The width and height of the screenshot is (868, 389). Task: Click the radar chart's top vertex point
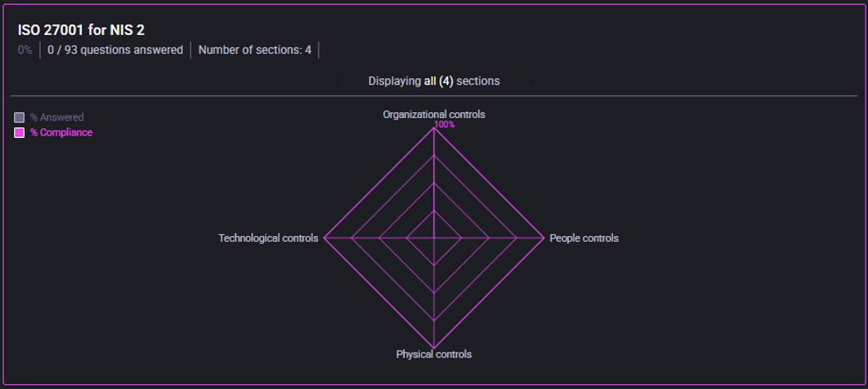point(434,128)
